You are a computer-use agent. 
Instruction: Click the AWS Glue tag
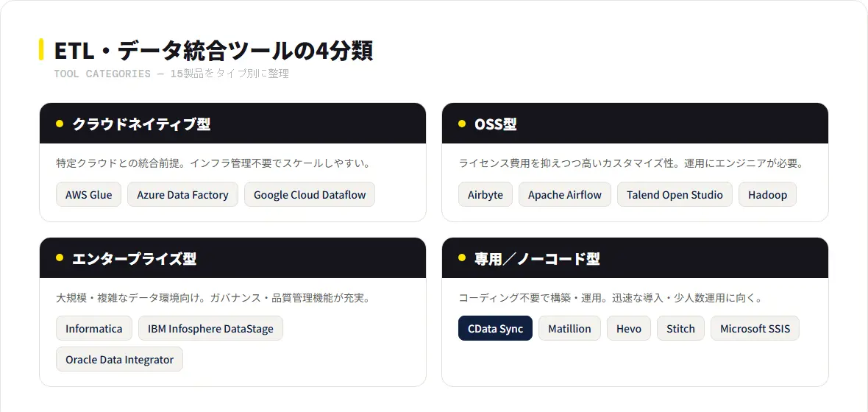88,194
